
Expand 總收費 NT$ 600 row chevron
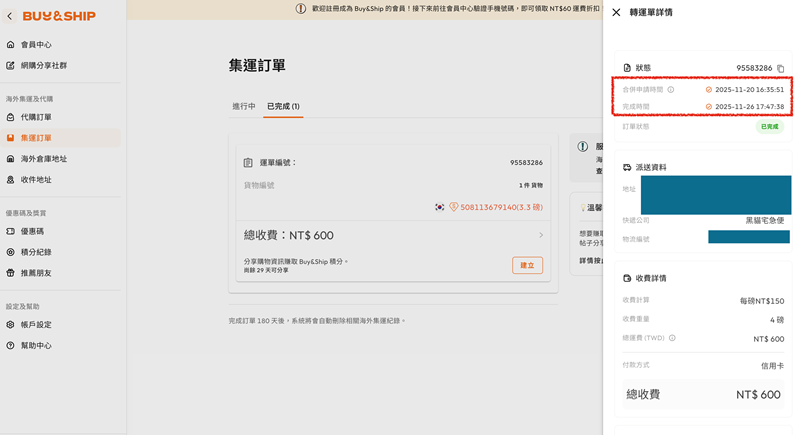point(541,235)
